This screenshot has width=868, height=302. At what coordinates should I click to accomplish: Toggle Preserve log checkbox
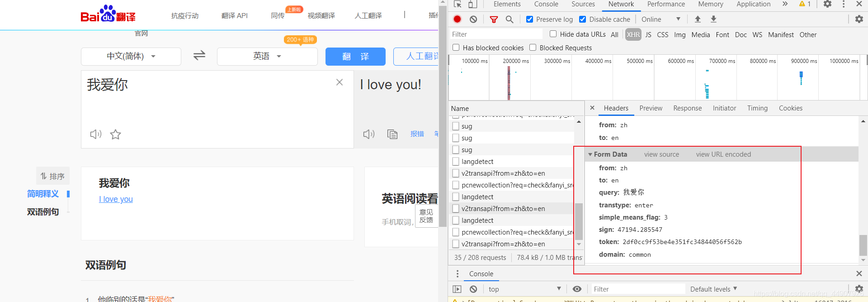point(530,19)
